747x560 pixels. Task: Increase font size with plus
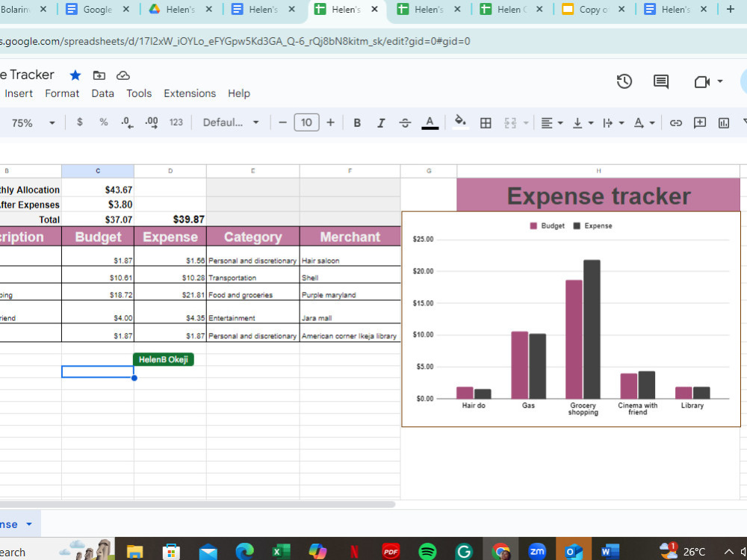coord(330,122)
